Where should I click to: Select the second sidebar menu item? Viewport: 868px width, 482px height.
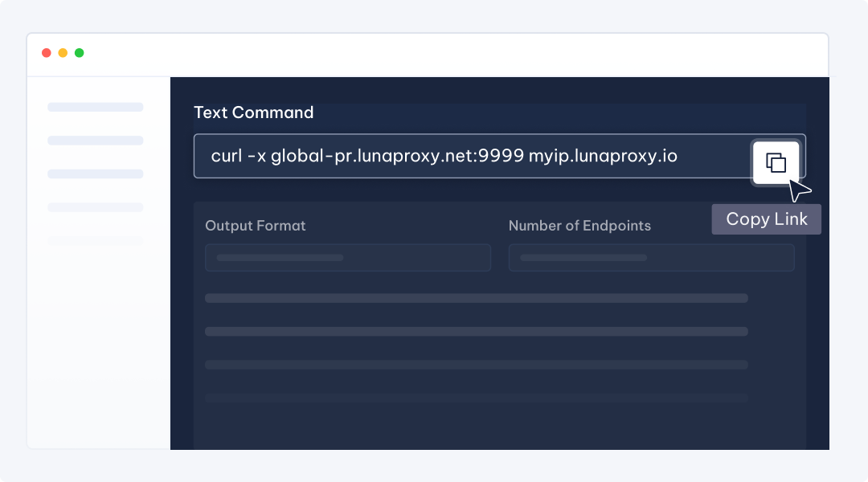coord(95,141)
